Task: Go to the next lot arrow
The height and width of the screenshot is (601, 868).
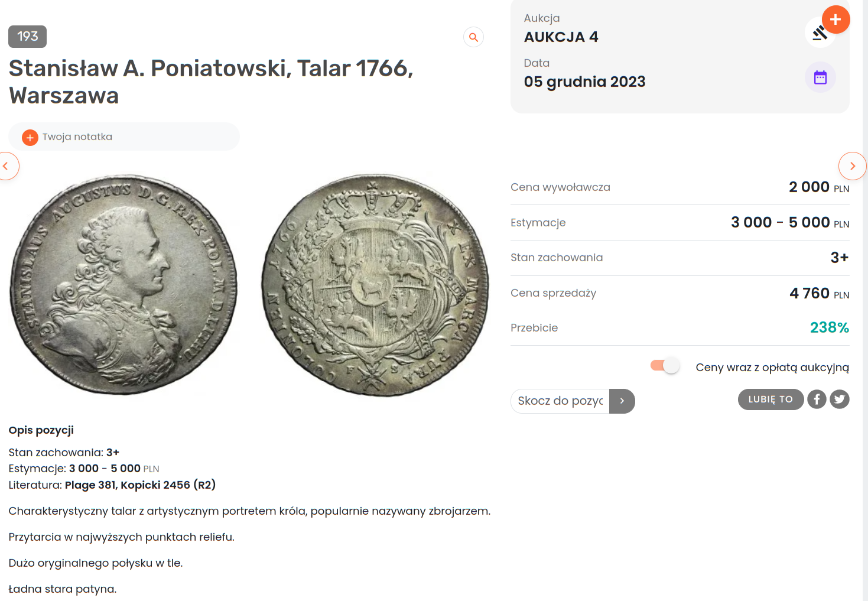Action: pos(852,166)
